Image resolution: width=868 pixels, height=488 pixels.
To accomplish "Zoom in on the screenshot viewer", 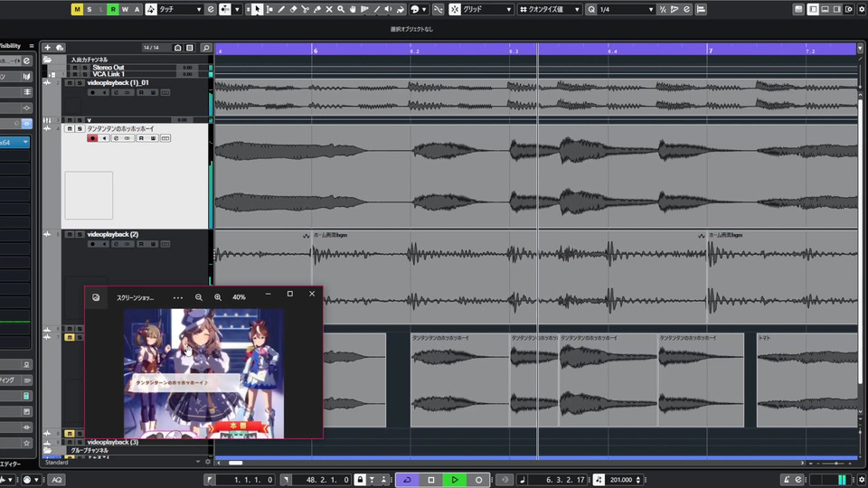I will click(x=218, y=296).
